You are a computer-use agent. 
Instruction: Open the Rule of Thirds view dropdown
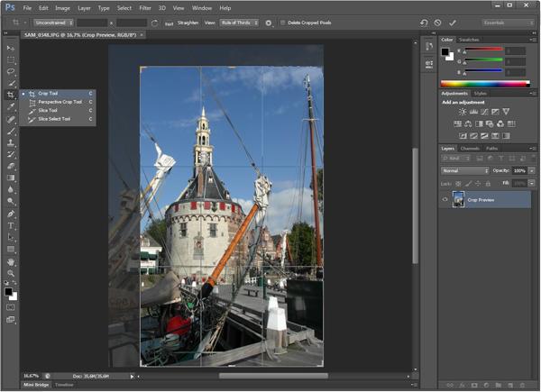(239, 23)
